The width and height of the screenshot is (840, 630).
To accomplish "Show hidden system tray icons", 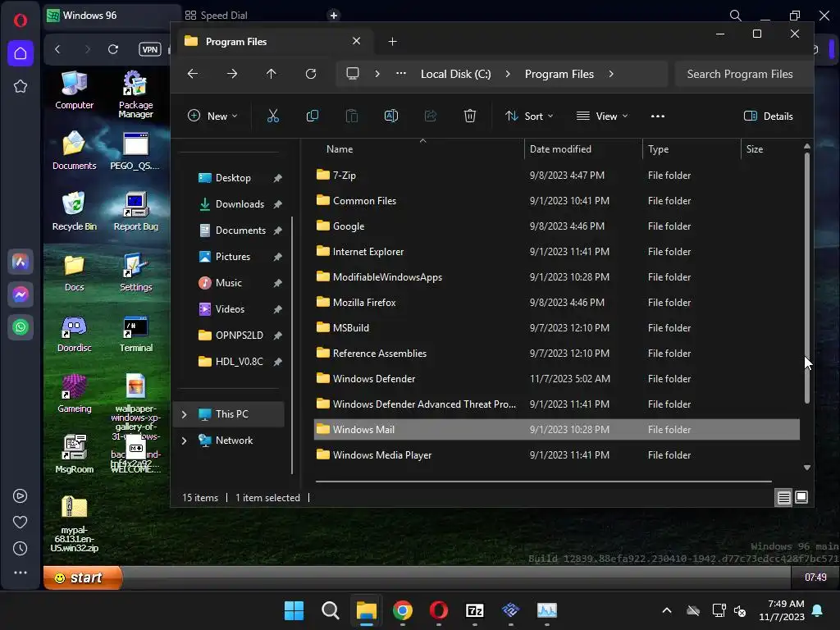I will point(667,610).
